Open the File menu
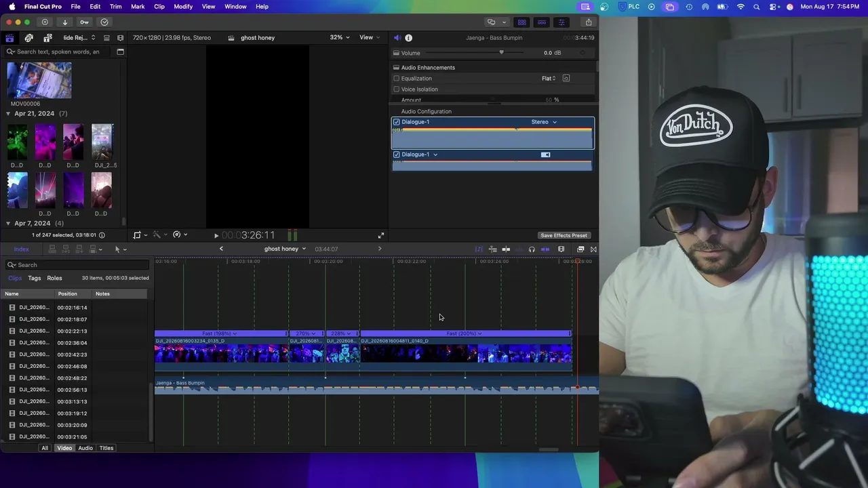This screenshot has width=868, height=488. 76,7
